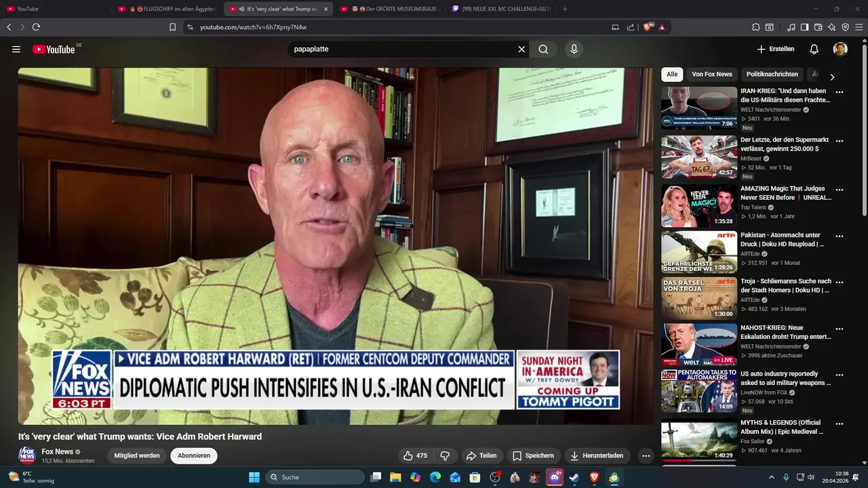Go back with the browser back arrow
Viewport: 868px width, 488px height.
9,27
